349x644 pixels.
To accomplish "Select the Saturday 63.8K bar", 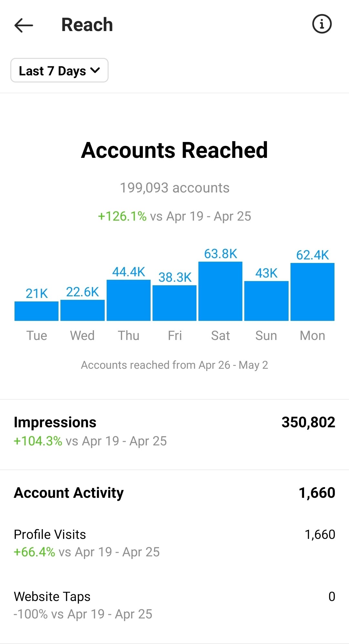I will 220,291.
